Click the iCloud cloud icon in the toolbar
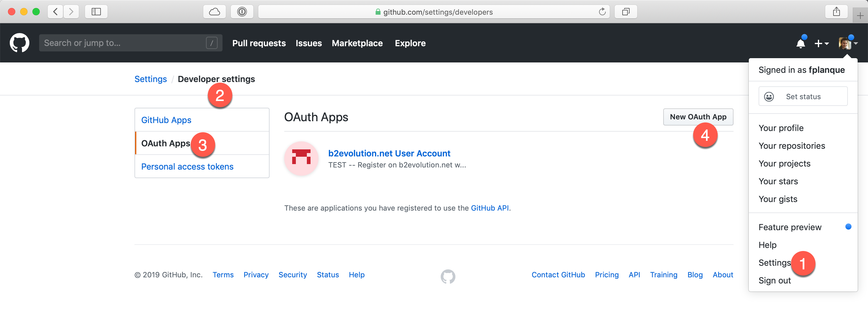This screenshot has width=868, height=311. 214,11
